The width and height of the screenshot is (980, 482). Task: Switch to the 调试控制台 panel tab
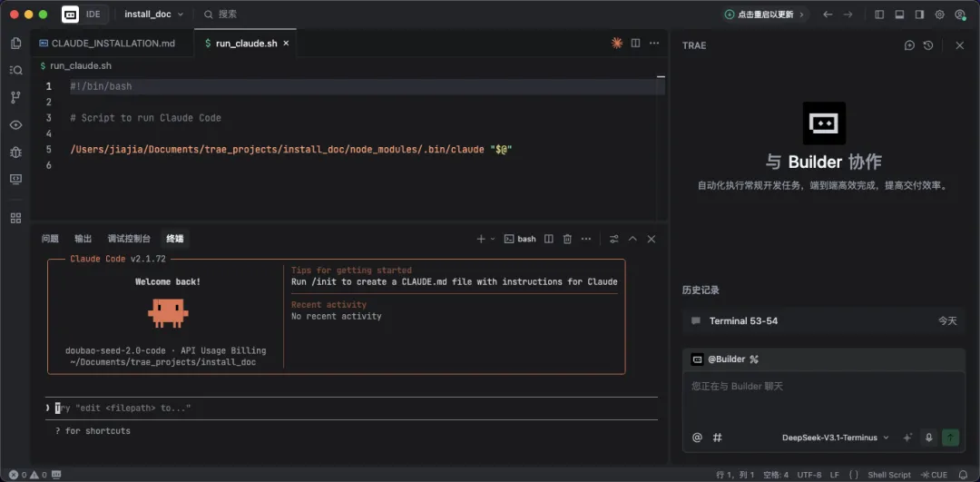[x=129, y=239]
